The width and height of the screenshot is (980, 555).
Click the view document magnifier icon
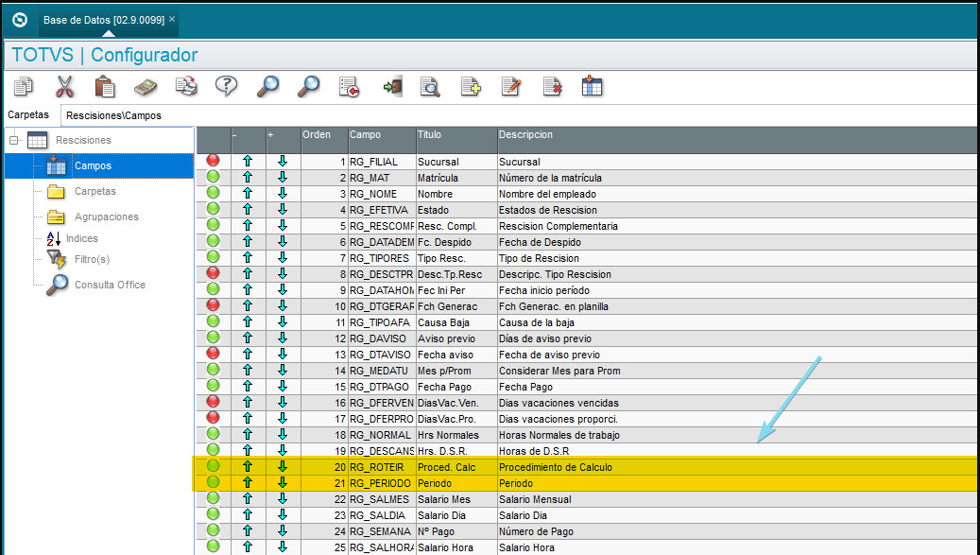pyautogui.click(x=430, y=87)
